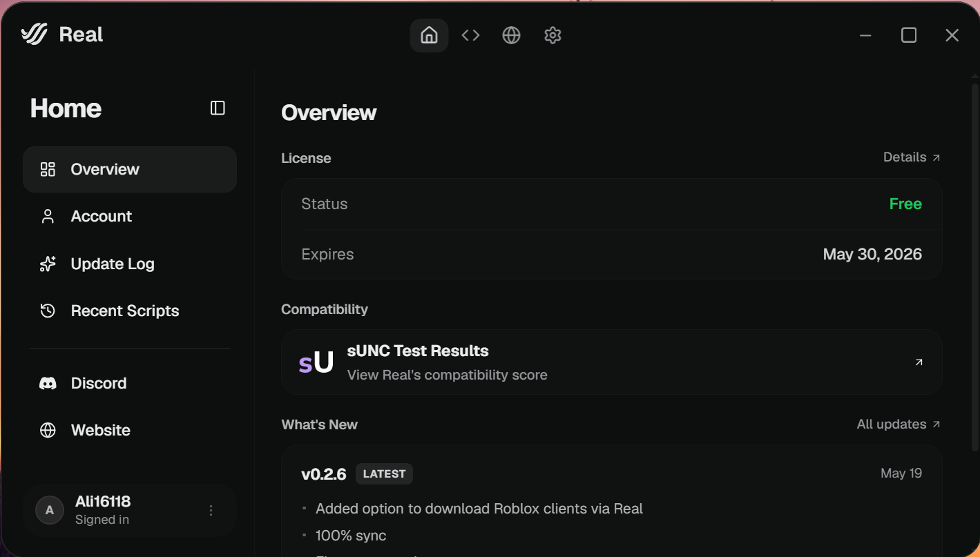The width and height of the screenshot is (980, 557).
Task: Click the Expires label in License card
Action: (x=327, y=255)
